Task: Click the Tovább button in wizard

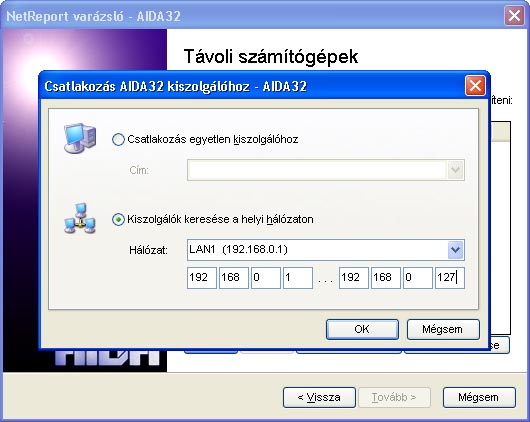Action: [394, 397]
